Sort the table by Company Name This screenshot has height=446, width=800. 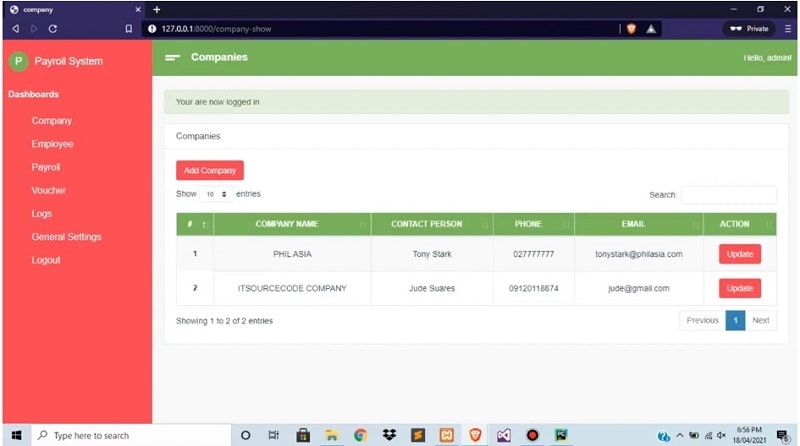tap(291, 224)
